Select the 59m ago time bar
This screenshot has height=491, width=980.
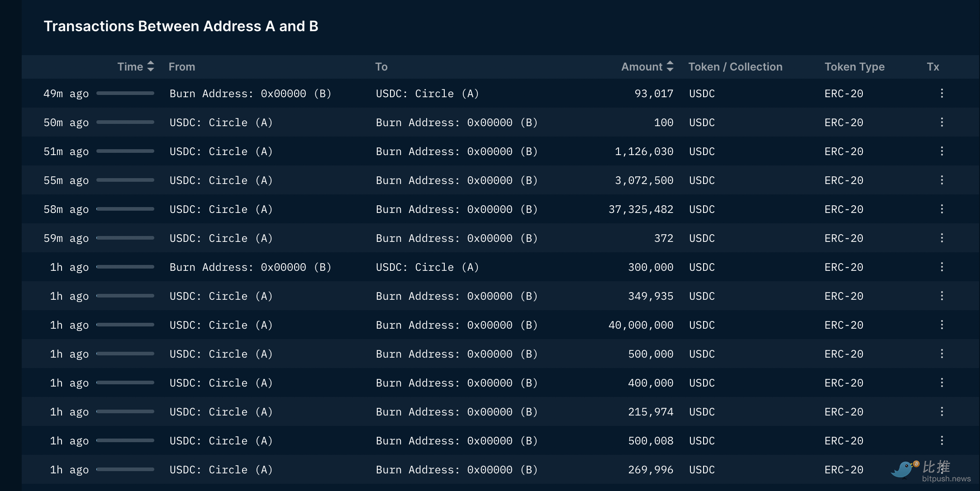(125, 238)
